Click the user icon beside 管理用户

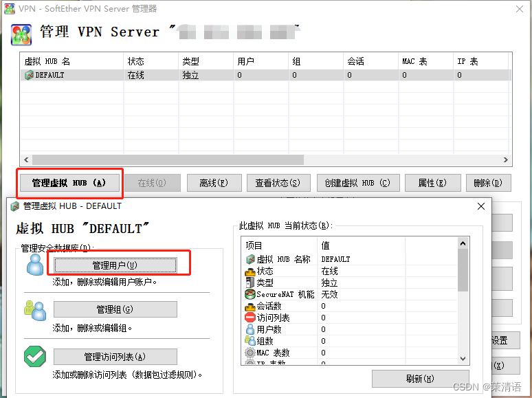35,265
